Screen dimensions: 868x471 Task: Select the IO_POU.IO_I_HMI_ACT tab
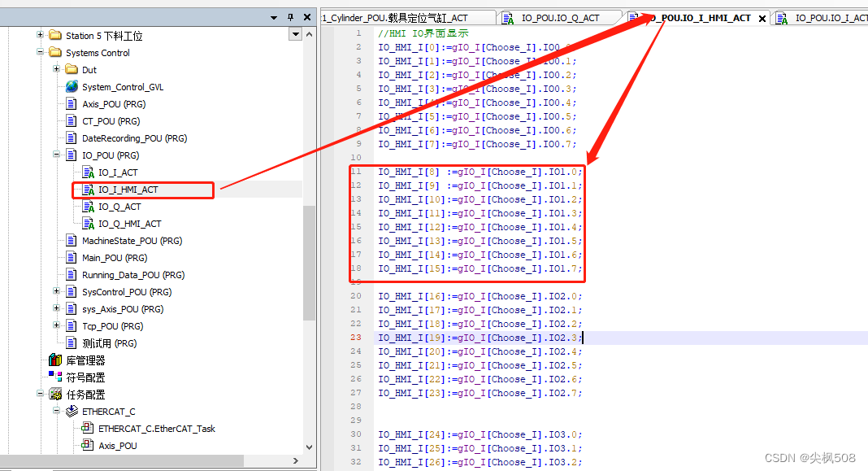(x=697, y=18)
